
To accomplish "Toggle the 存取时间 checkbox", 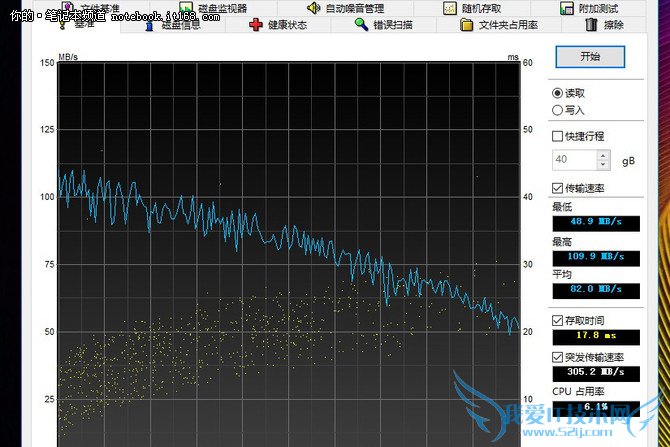I will [x=558, y=320].
